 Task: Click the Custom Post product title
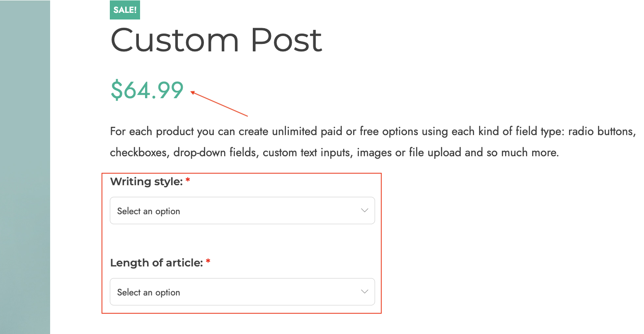pos(216,40)
